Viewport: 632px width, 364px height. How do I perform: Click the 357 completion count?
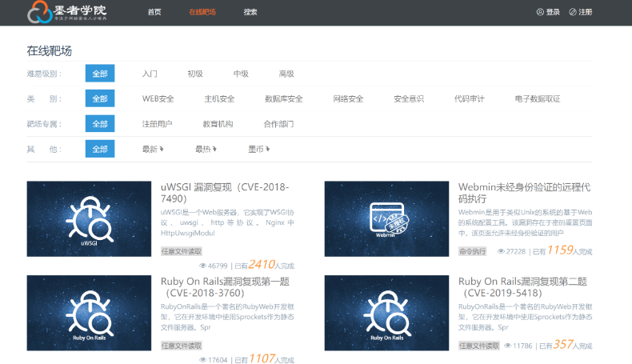563,344
